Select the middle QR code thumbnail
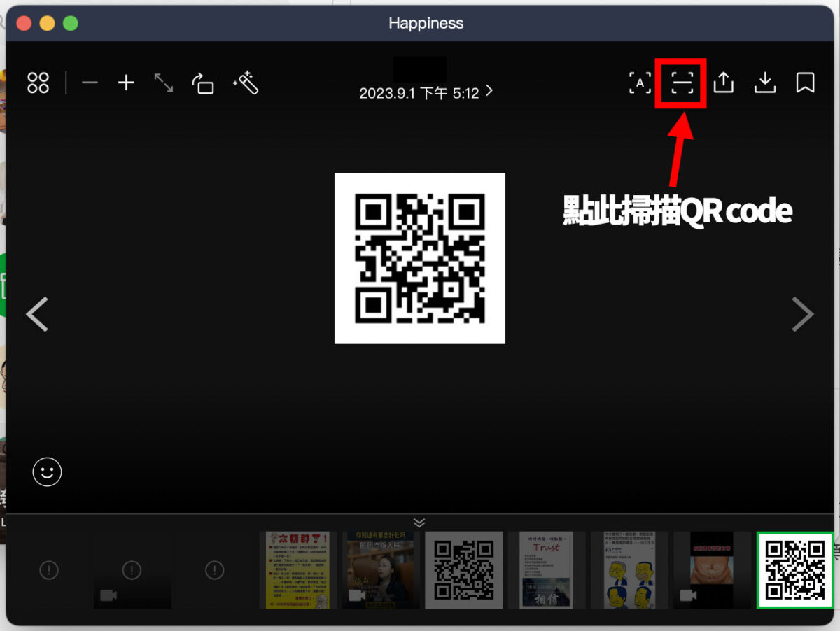This screenshot has width=840, height=631. [x=463, y=569]
